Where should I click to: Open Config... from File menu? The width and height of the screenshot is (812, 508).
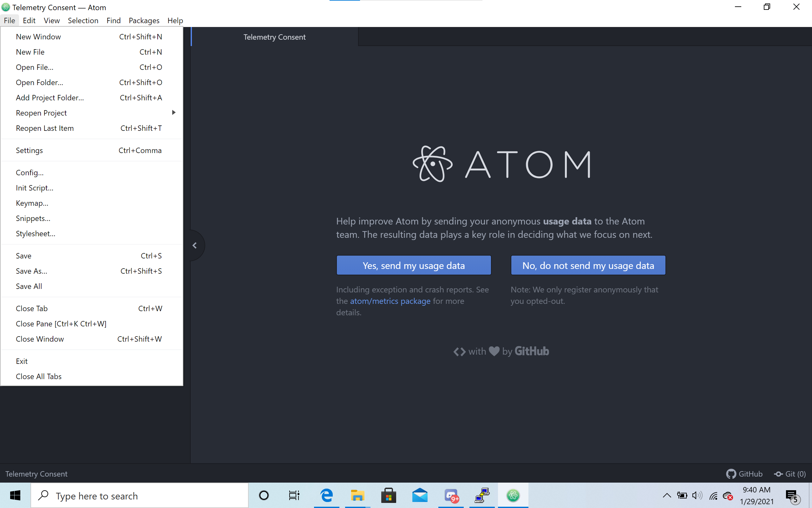coord(92,172)
